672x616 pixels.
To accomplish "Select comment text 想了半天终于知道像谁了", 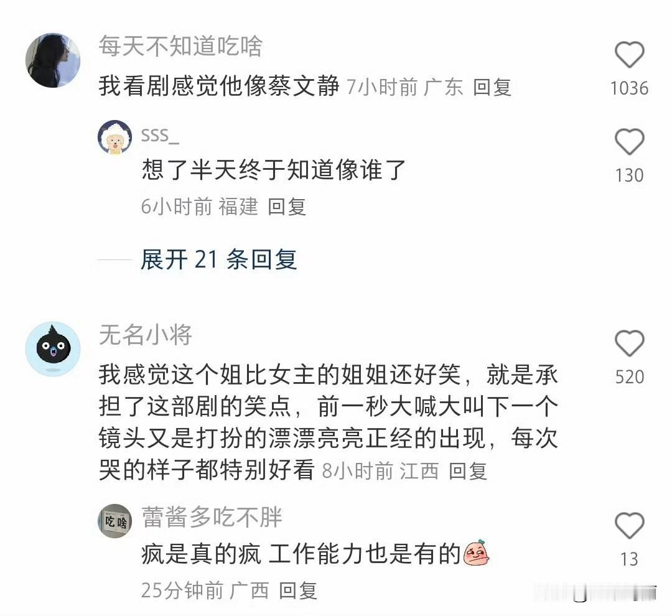I will pyautogui.click(x=273, y=170).
